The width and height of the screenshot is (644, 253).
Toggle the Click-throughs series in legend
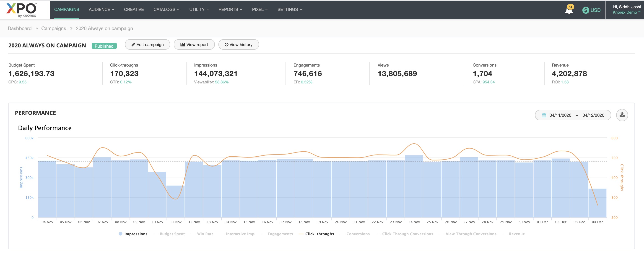tap(317, 234)
